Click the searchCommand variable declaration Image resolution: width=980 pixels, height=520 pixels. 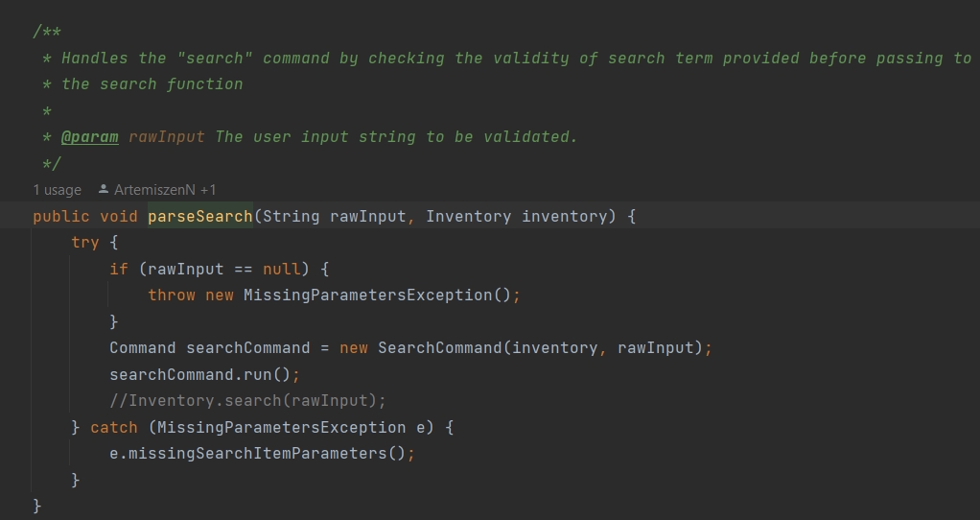coord(248,347)
